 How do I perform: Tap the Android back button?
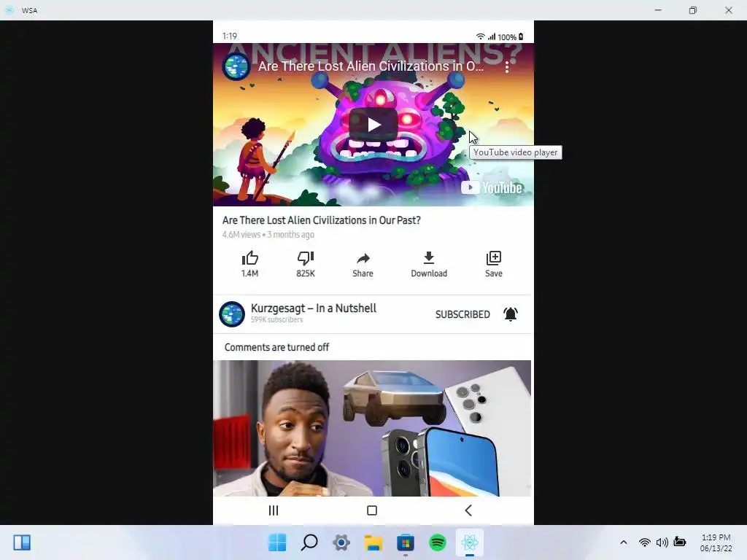tap(468, 510)
